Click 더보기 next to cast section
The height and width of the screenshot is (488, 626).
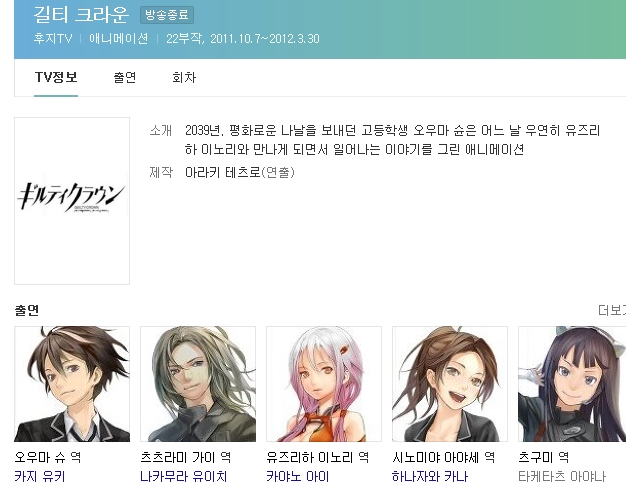click(x=612, y=310)
